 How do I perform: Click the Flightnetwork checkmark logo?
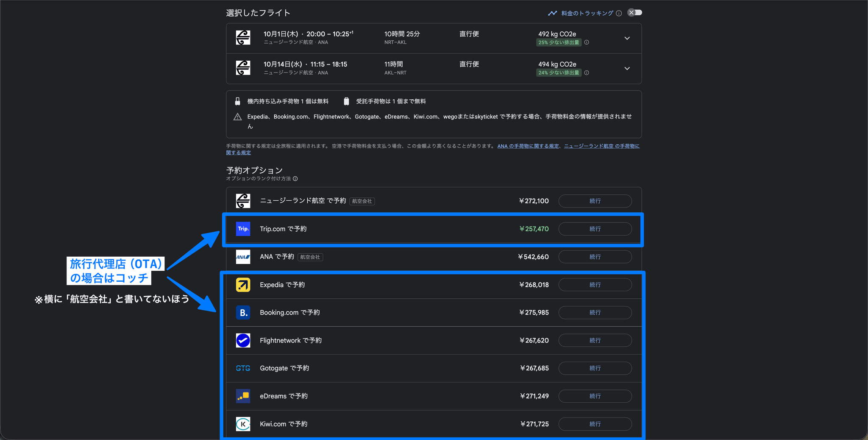coord(243,340)
